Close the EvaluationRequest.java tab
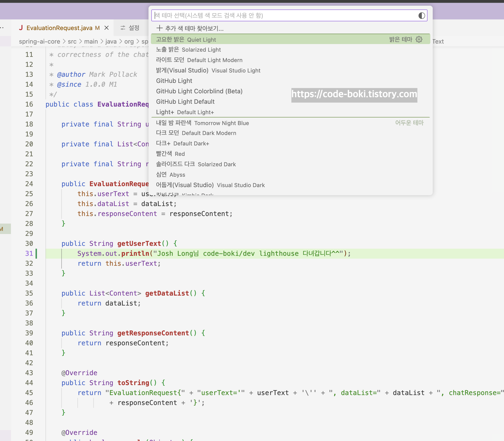The image size is (504, 441). 106,28
